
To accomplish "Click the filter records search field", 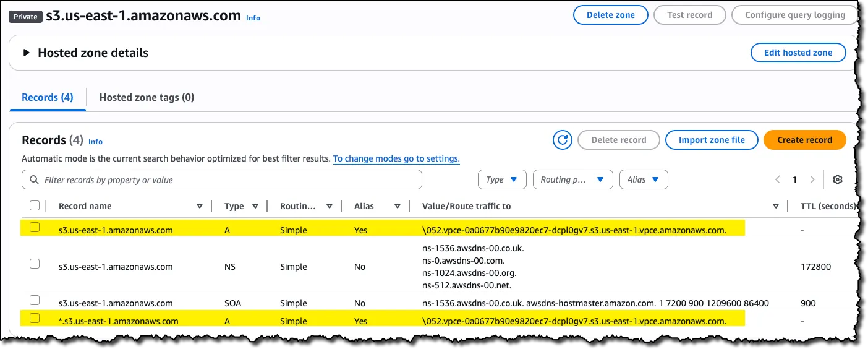I will tap(223, 180).
